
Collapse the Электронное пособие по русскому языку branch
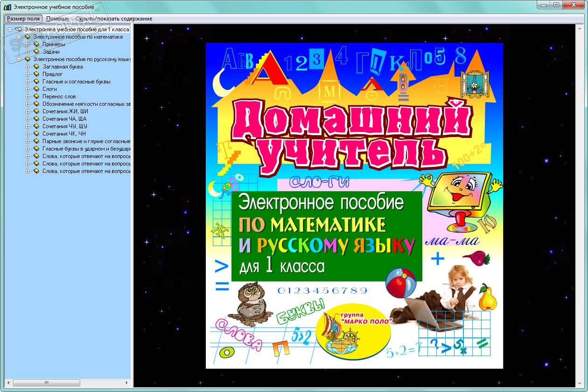pyautogui.click(x=19, y=59)
